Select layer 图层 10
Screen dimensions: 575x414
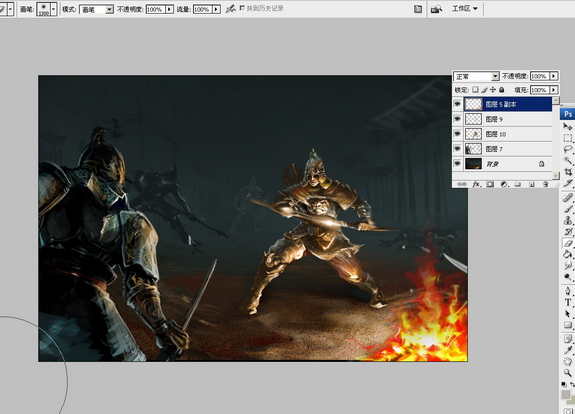(508, 134)
